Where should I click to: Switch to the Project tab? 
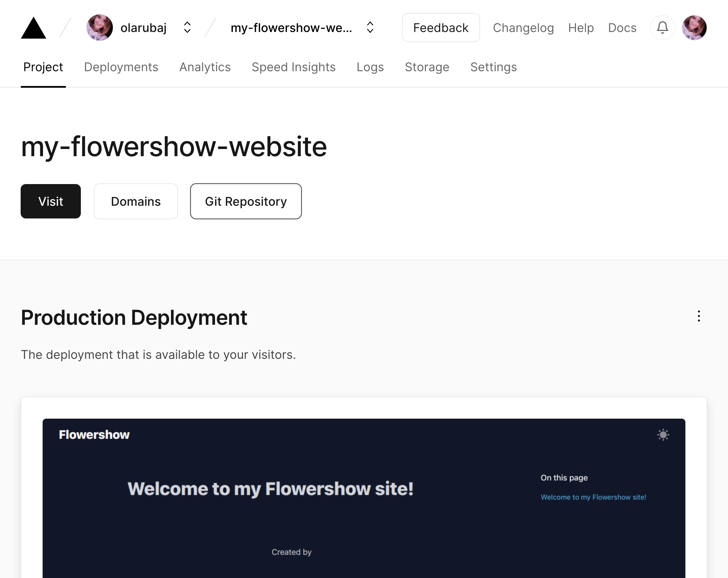pyautogui.click(x=43, y=67)
